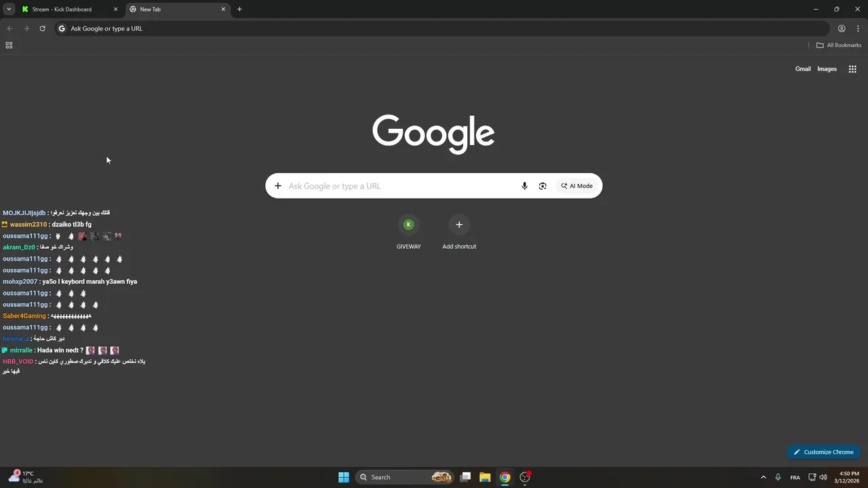Click the Chrome taskbar icon

(505, 477)
